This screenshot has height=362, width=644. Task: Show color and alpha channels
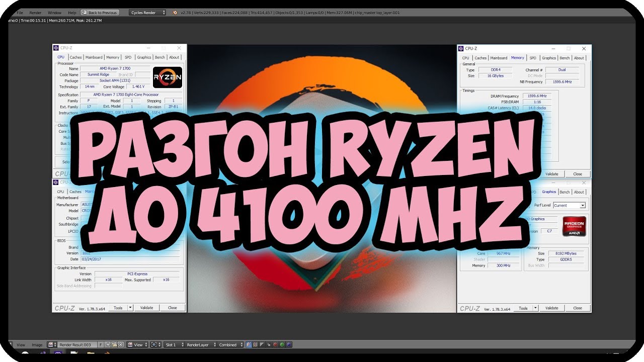tap(249, 345)
